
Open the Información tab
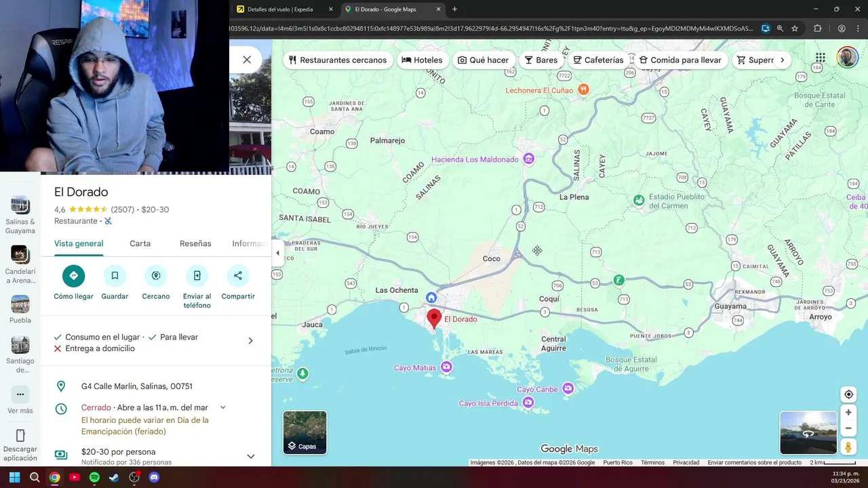(249, 244)
